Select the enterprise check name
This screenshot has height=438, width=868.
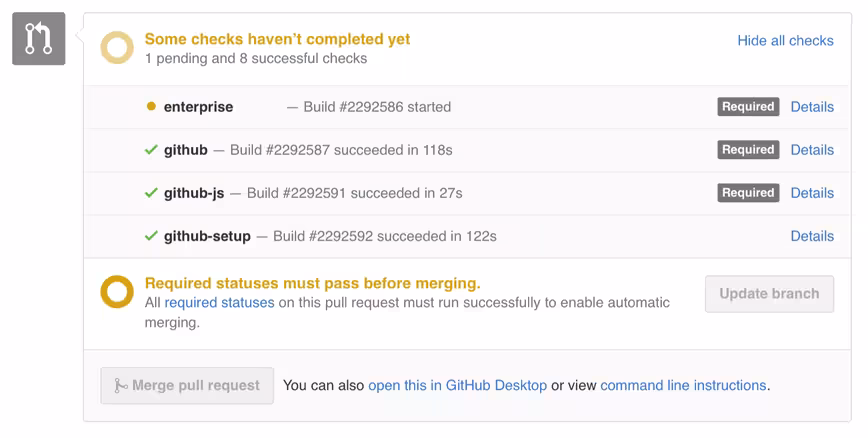coord(198,107)
